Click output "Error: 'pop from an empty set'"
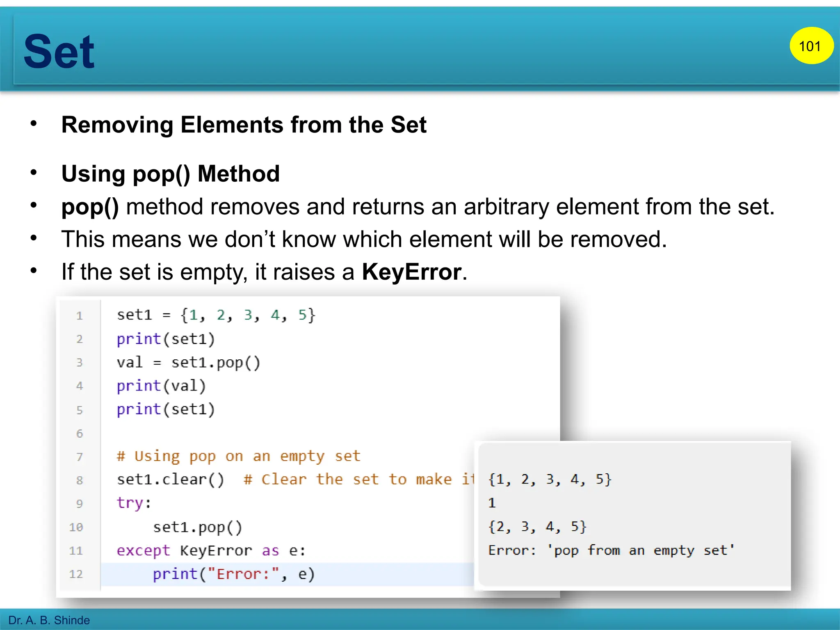Image resolution: width=840 pixels, height=630 pixels. [x=612, y=550]
